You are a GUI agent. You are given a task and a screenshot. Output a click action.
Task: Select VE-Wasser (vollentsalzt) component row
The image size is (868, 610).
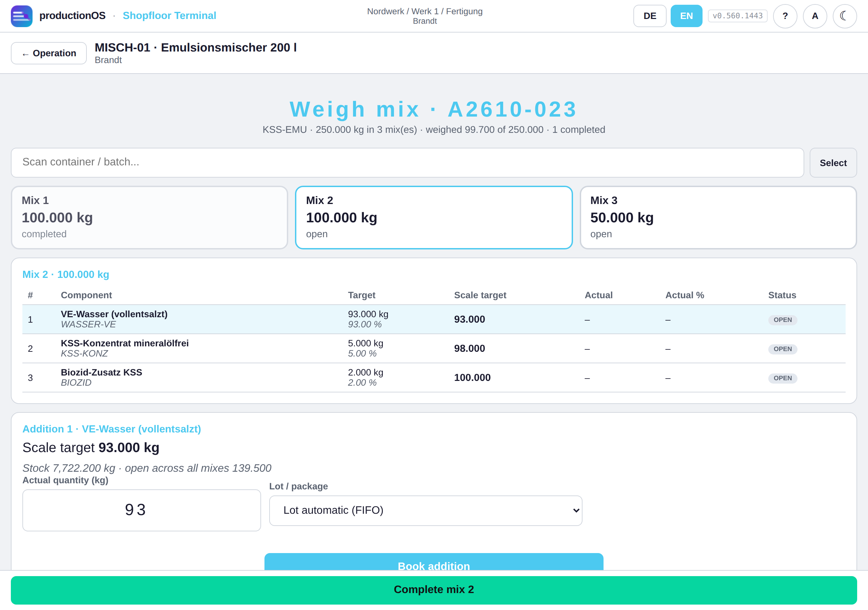434,319
